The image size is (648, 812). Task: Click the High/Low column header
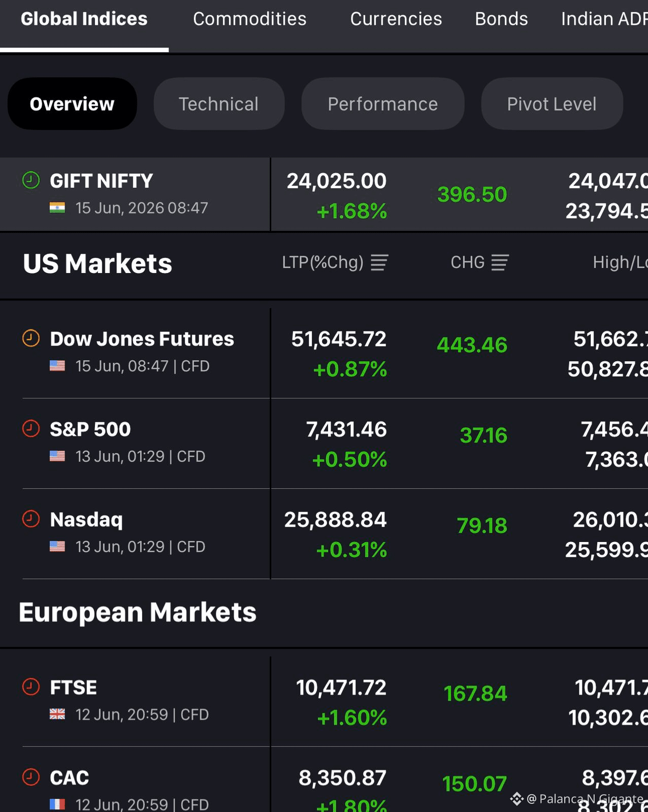click(620, 262)
